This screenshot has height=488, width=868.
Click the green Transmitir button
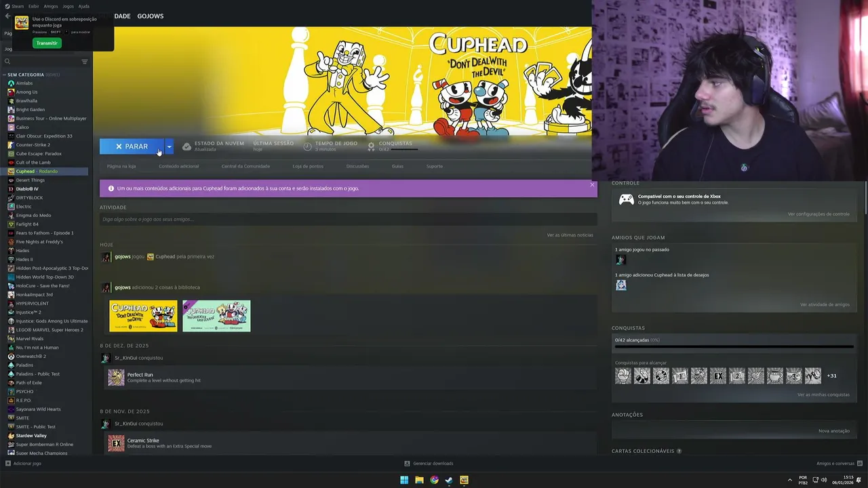(47, 43)
